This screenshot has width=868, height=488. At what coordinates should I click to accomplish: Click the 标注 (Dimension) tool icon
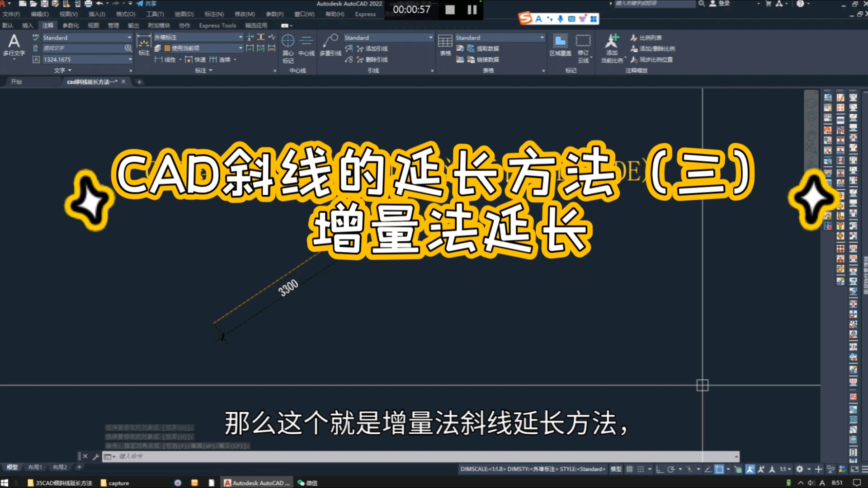[x=144, y=45]
